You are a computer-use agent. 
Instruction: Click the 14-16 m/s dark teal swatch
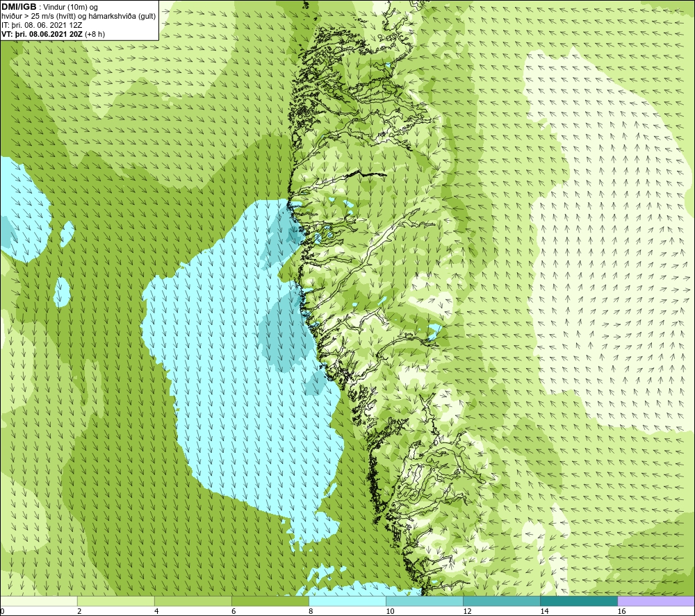pos(578,601)
